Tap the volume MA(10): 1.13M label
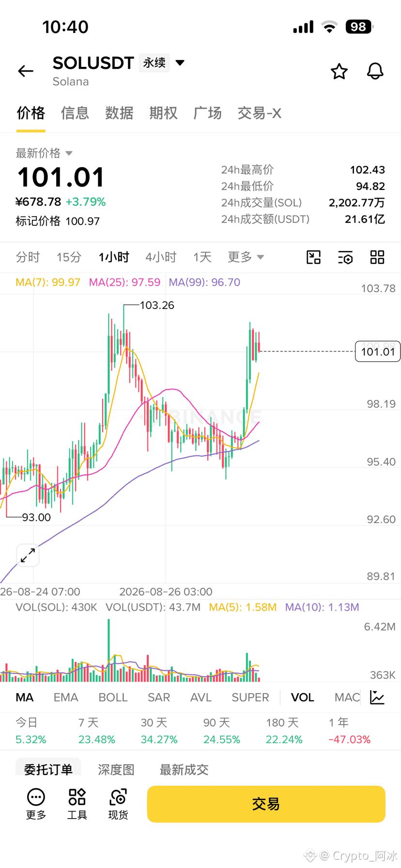 point(322,607)
